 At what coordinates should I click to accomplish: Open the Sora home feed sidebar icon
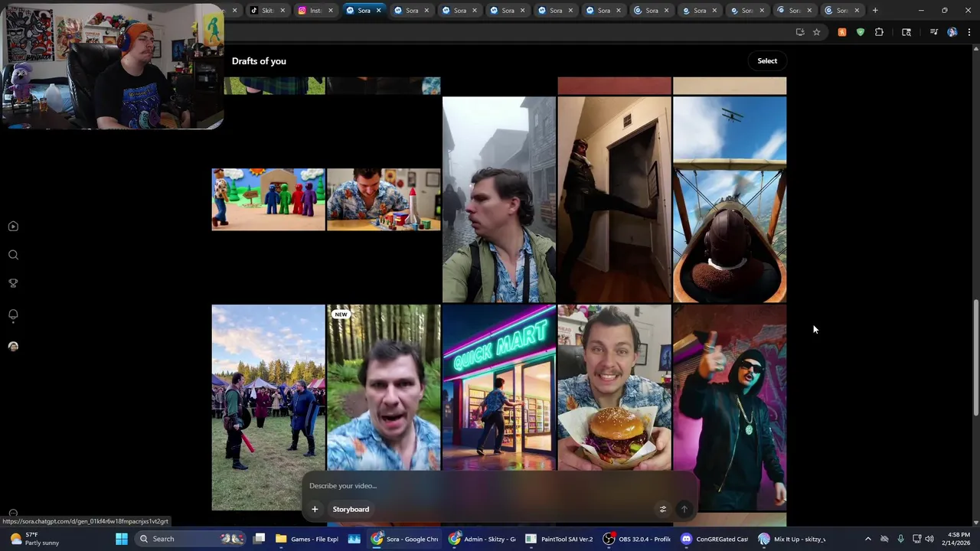pos(13,227)
